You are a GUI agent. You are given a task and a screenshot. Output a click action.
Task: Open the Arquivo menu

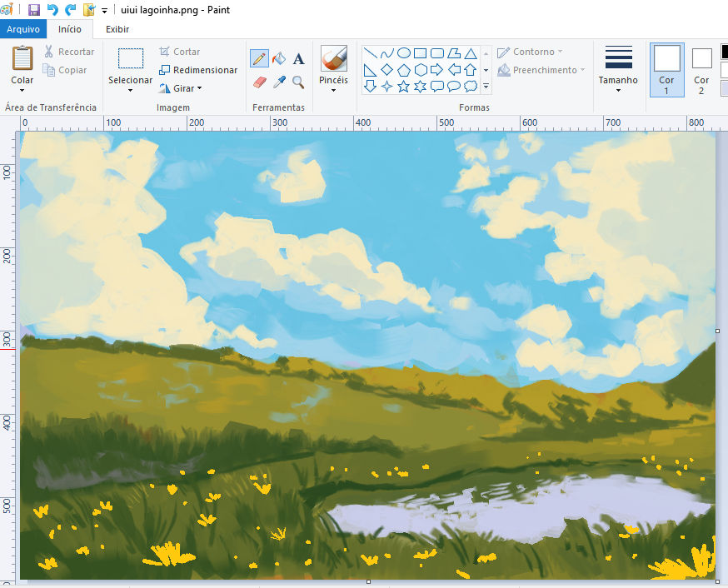[23, 29]
